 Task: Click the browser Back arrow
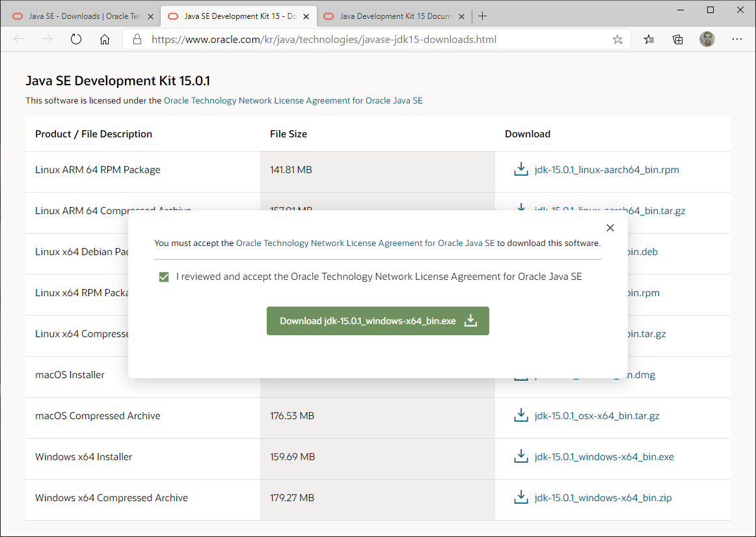[x=20, y=40]
